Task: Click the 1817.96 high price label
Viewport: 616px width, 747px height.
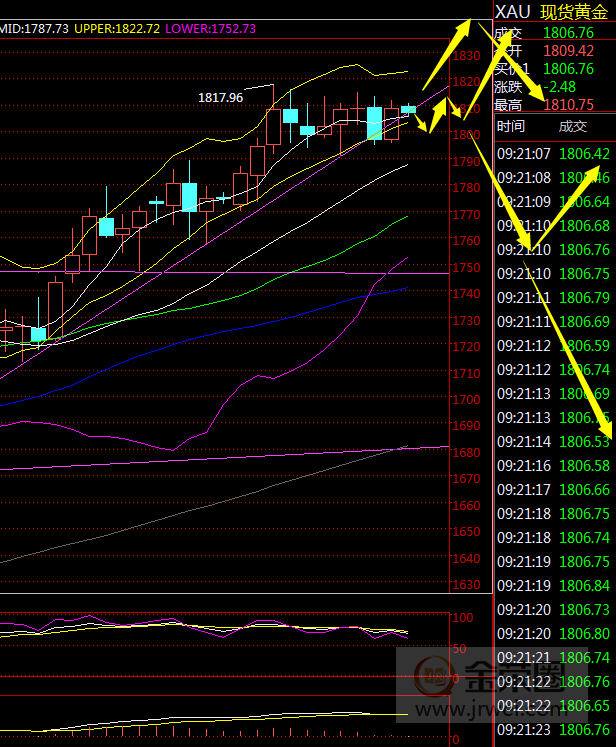Action: [220, 98]
